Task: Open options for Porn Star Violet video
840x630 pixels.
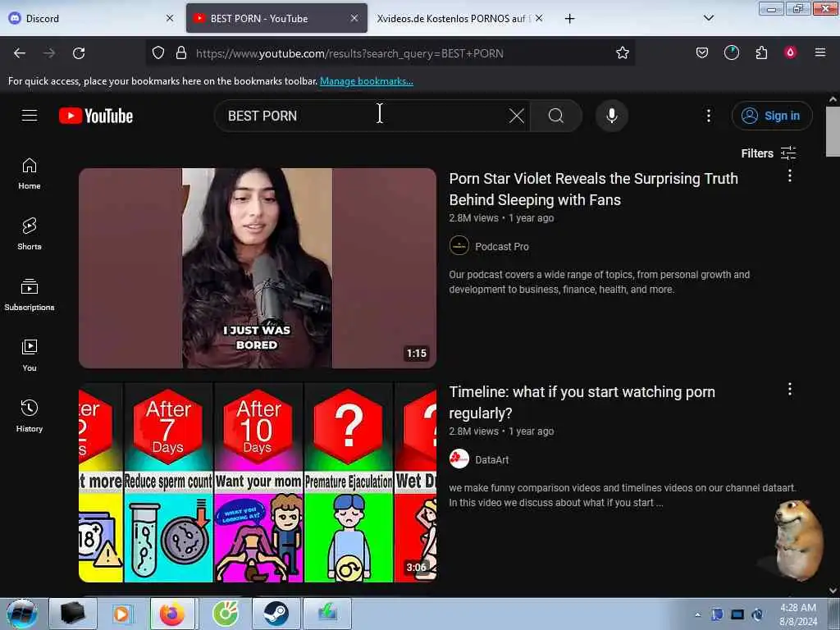Action: click(x=790, y=176)
